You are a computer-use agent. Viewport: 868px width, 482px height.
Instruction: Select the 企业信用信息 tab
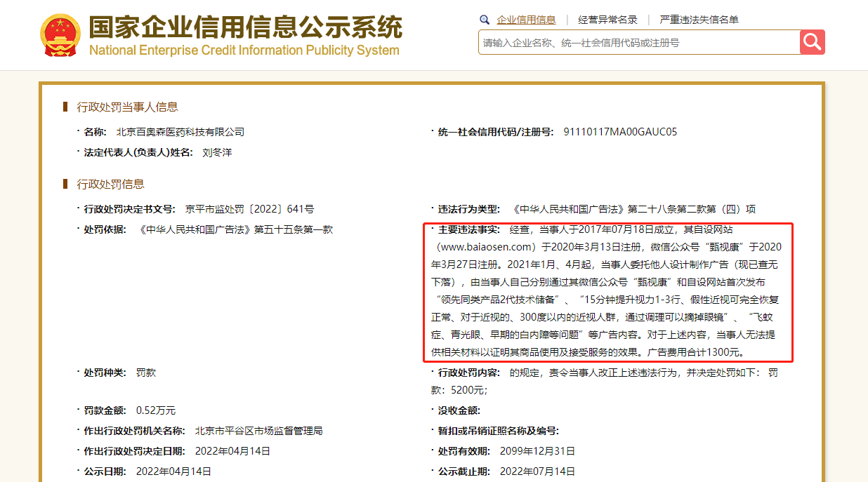click(x=526, y=20)
